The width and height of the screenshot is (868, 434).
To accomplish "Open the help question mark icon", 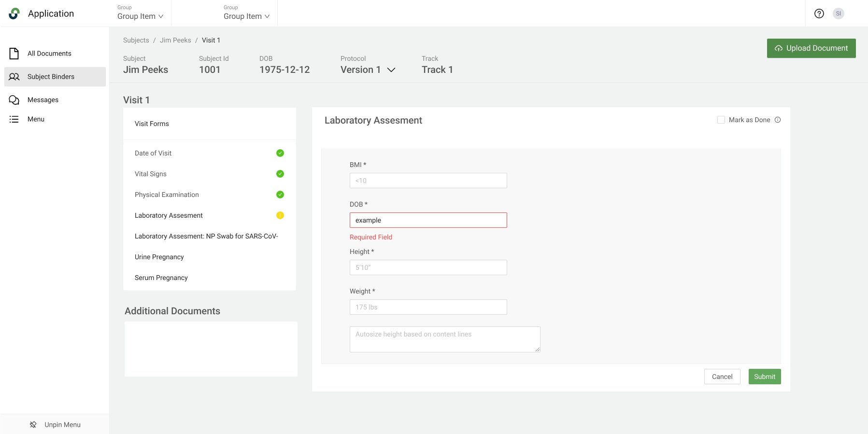I will pyautogui.click(x=819, y=14).
